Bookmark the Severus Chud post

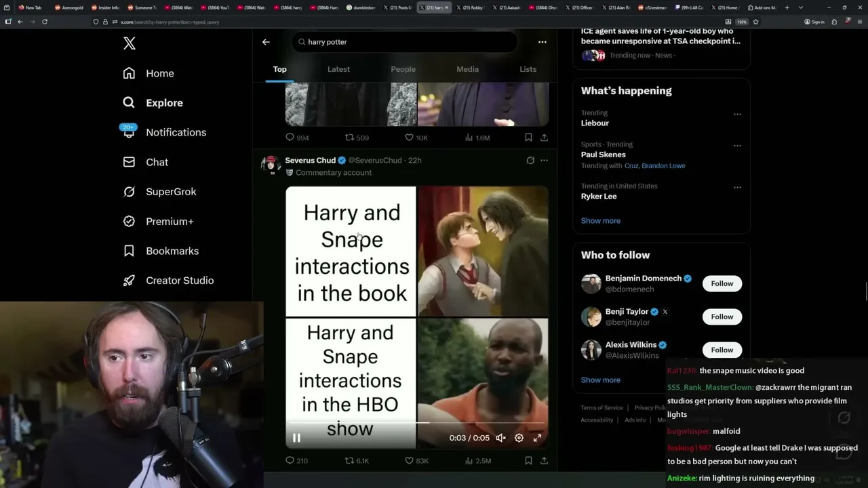coord(528,461)
